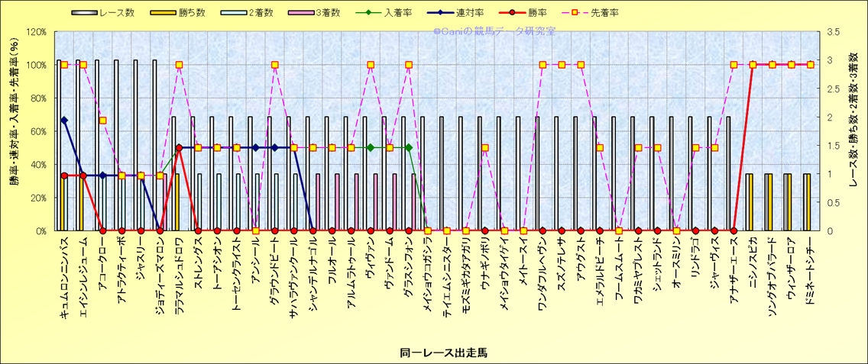Click the レース数 legend bar icon

pos(84,13)
